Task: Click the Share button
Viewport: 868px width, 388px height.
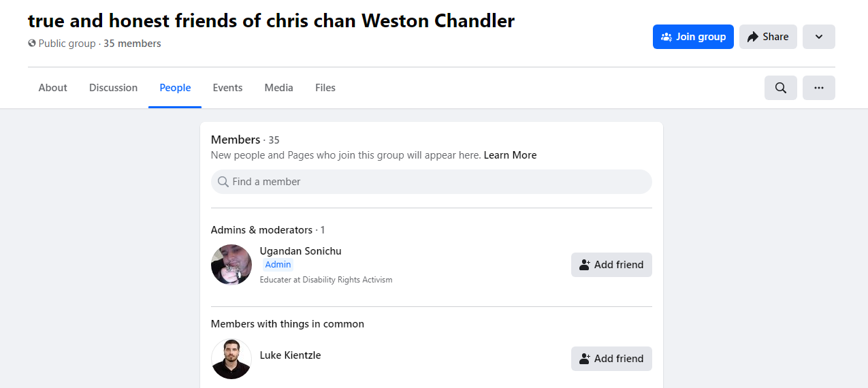Action: pos(768,37)
